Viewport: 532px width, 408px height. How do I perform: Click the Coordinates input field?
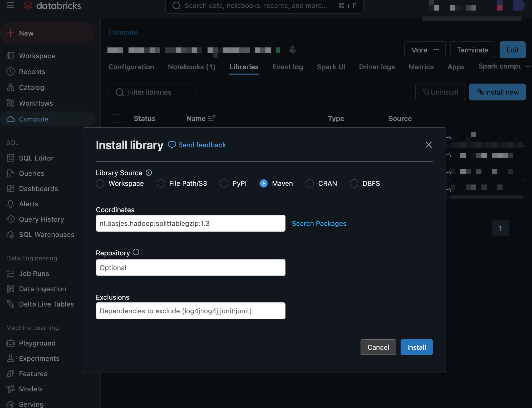click(x=191, y=223)
